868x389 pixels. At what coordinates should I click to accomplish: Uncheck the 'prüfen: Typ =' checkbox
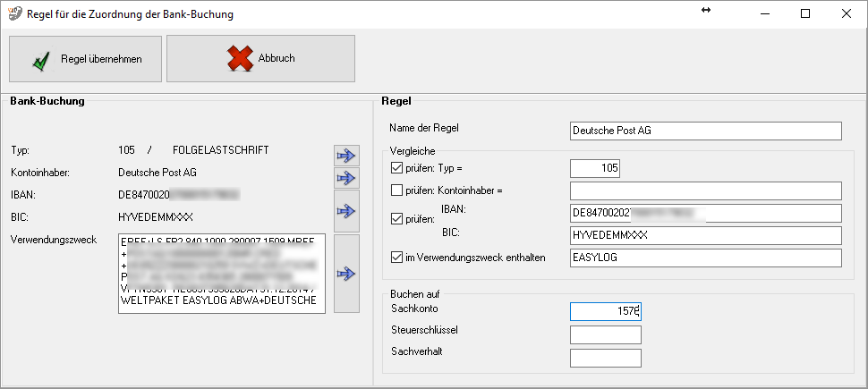click(x=397, y=168)
